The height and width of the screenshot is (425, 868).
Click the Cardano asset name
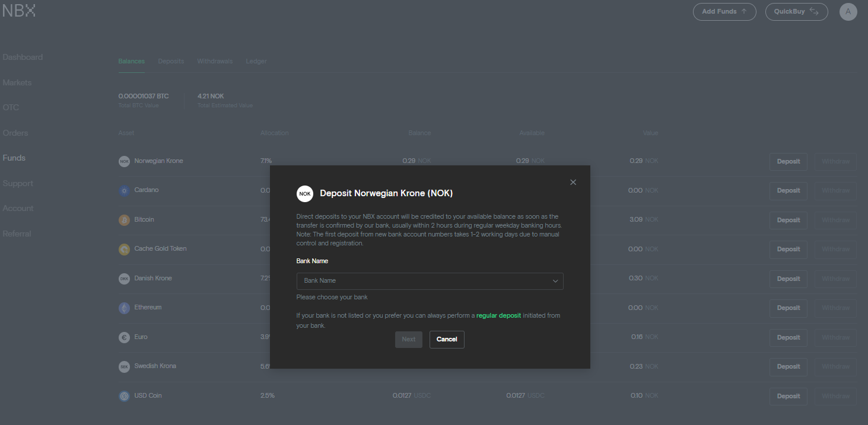[x=147, y=190]
